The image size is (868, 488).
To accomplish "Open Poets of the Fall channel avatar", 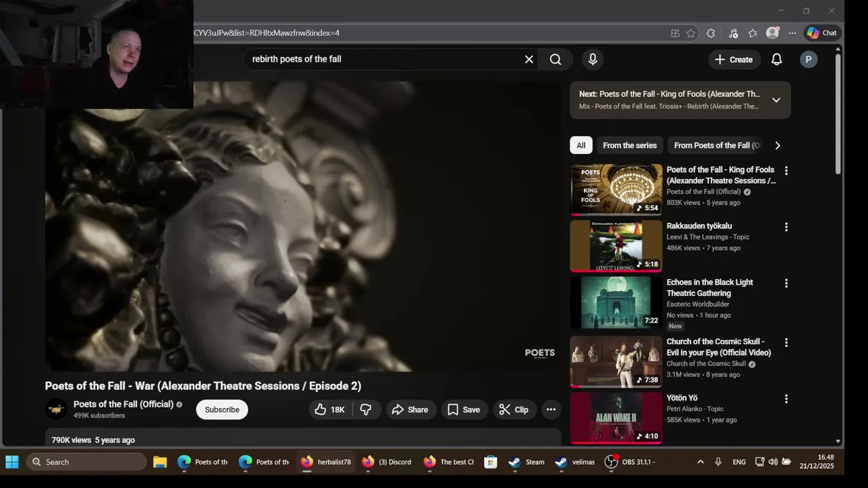I will point(56,409).
